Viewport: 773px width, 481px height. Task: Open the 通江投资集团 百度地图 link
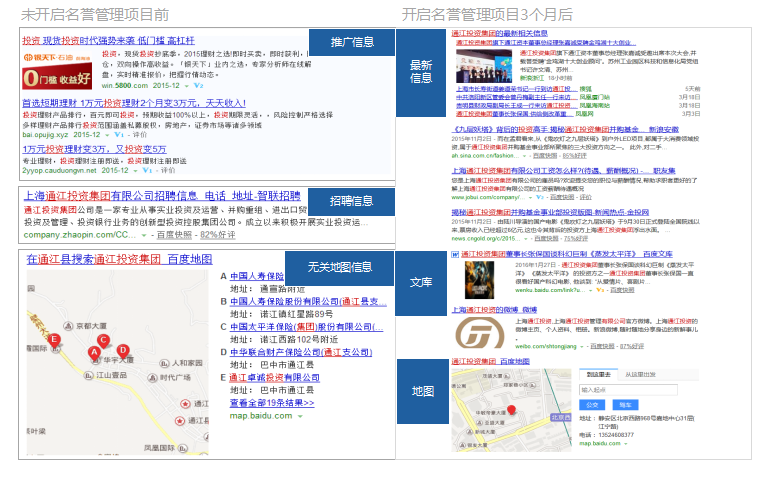pyautogui.click(x=491, y=361)
